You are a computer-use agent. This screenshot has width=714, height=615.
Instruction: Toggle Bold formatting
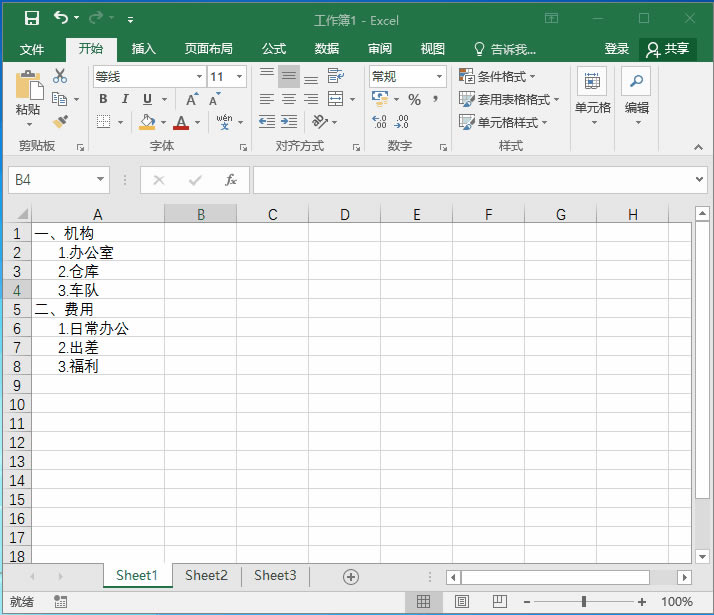[x=103, y=99]
